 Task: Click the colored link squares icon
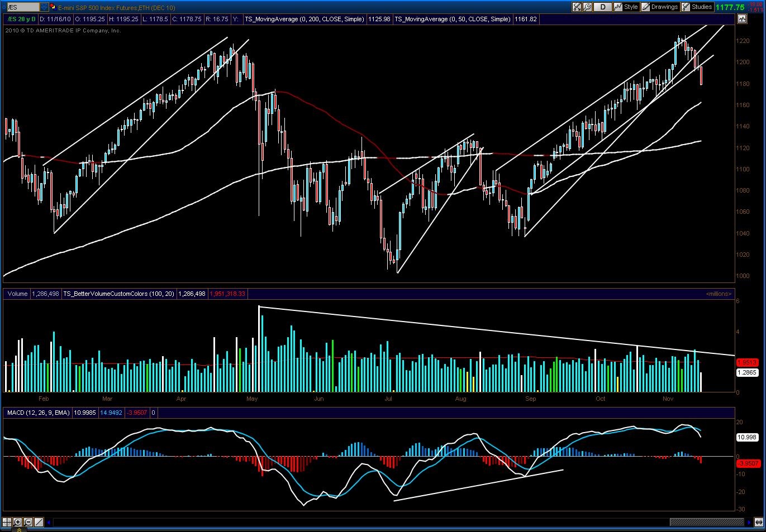(x=53, y=7)
